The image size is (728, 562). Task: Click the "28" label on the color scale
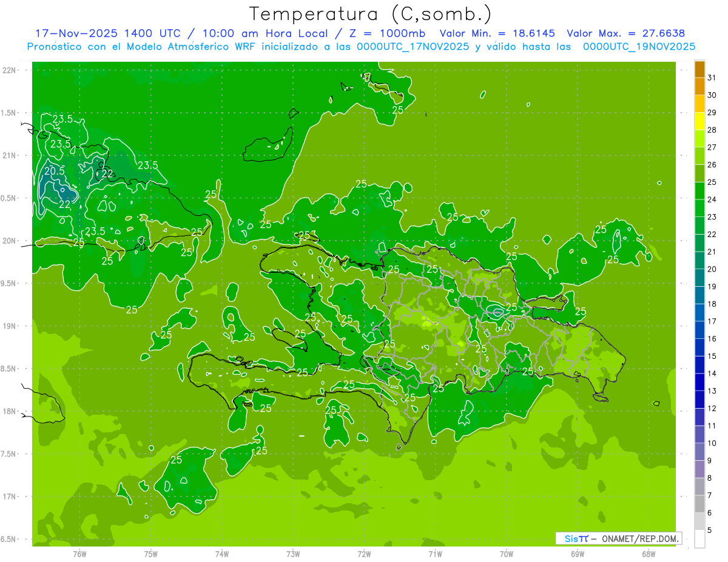coord(712,130)
